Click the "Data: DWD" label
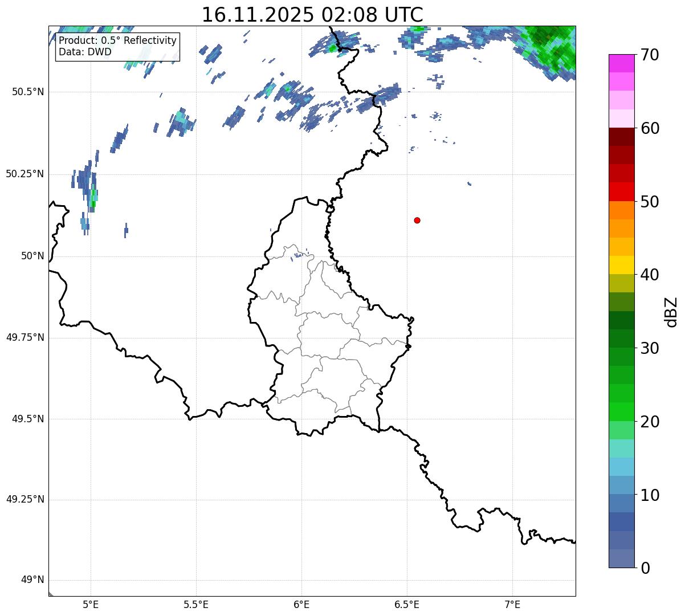 tap(85, 52)
